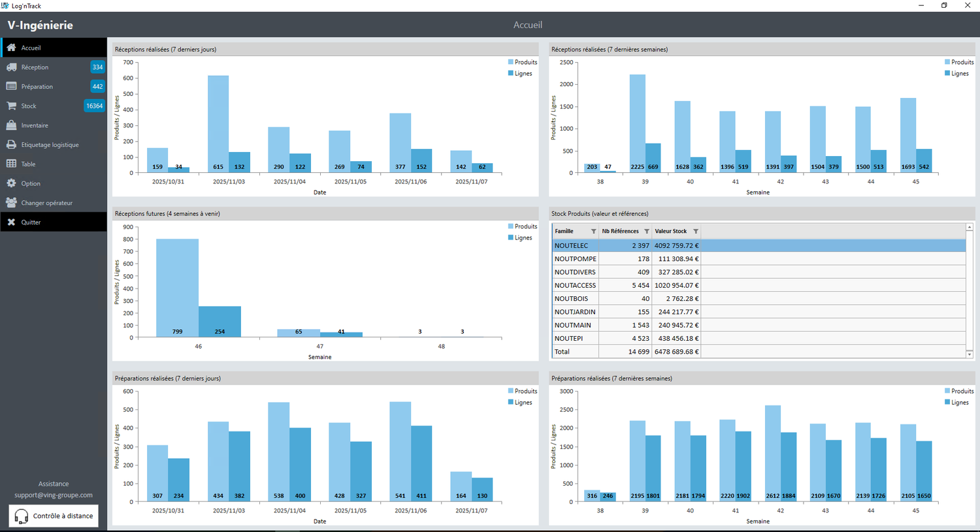Click the Etiquetage logistique printer icon
Screen dimensions: 980x532
[11, 145]
